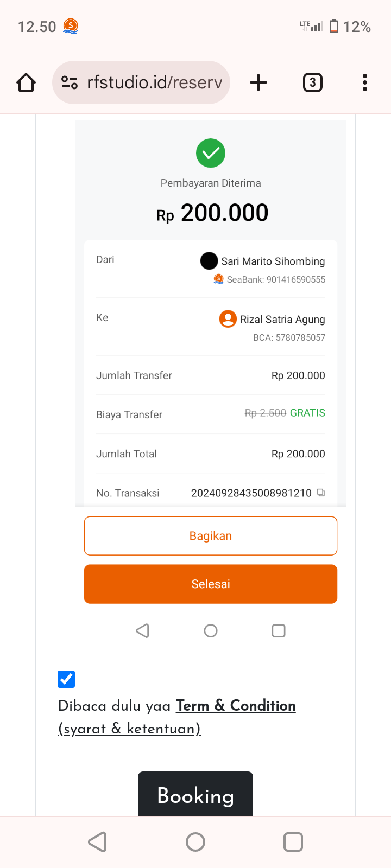Open the site info icon in address bar
391x868 pixels.
(70, 82)
